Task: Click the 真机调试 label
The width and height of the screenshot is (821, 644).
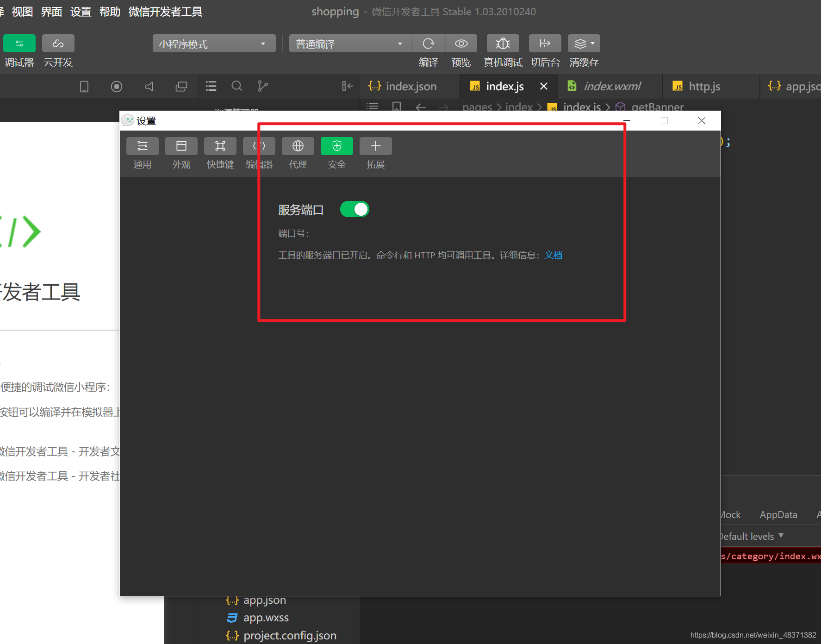Action: 503,63
